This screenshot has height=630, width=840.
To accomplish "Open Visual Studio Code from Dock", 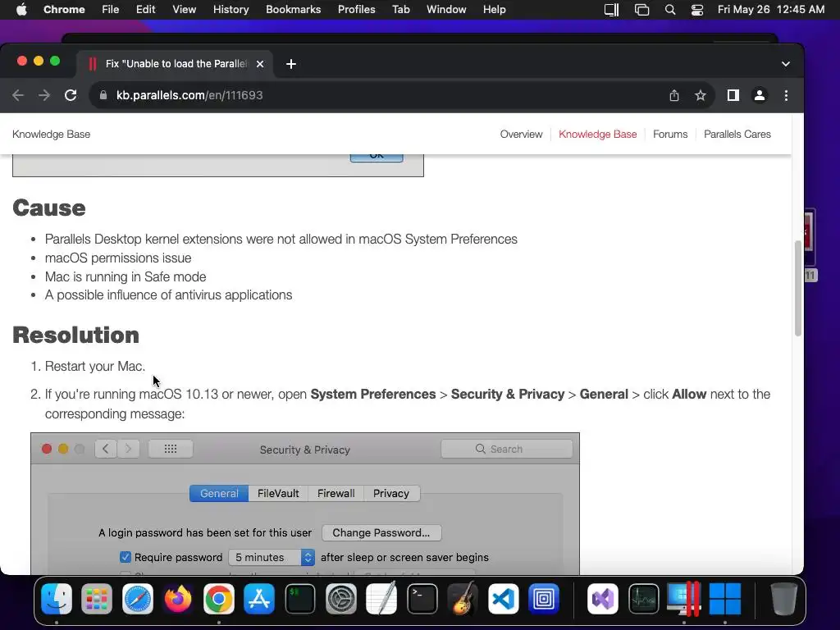I will pyautogui.click(x=503, y=598).
